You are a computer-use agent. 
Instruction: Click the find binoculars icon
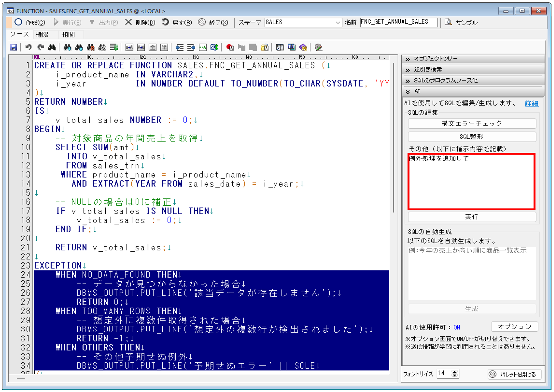tap(52, 47)
